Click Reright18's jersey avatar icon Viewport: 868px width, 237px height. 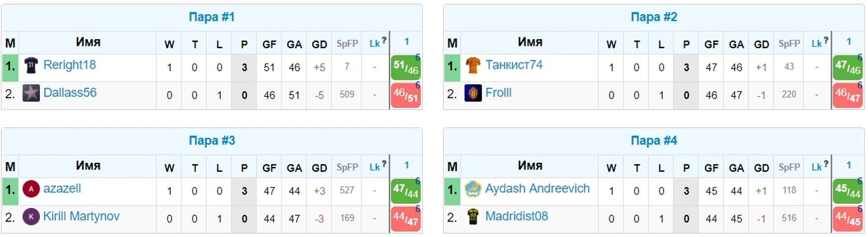pos(31,65)
